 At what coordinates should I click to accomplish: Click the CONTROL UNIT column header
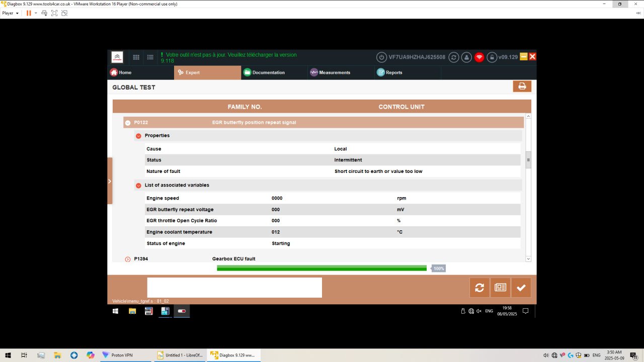pos(401,107)
